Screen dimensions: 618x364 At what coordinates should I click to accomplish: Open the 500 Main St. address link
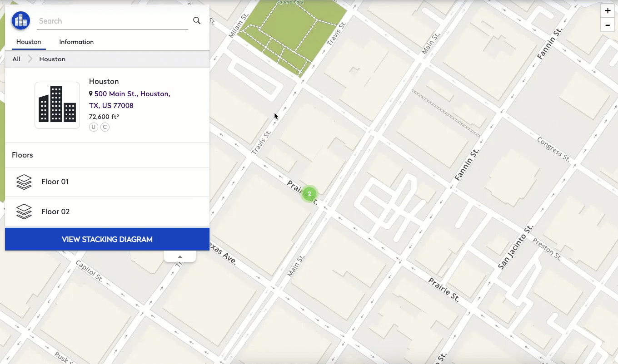tap(132, 94)
